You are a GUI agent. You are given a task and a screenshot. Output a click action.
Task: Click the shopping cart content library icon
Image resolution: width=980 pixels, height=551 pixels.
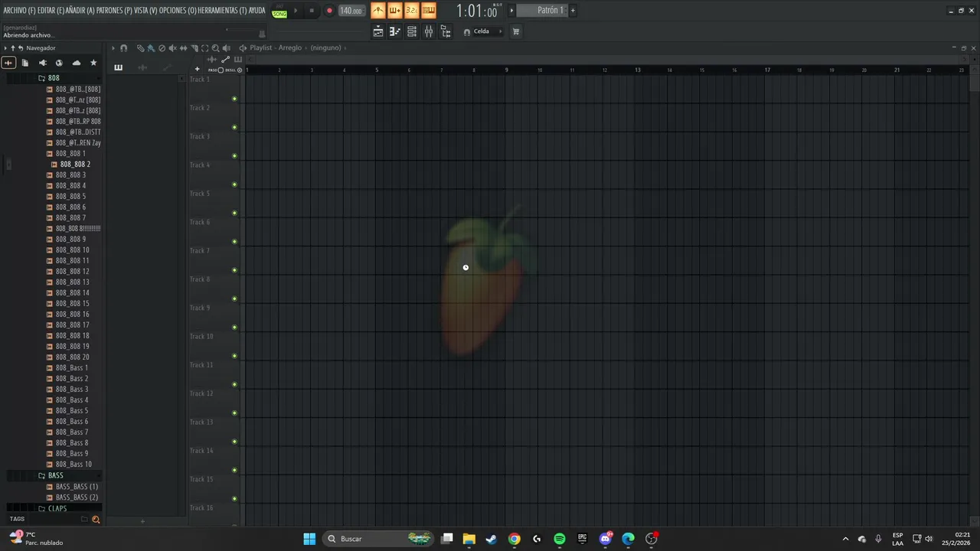click(x=516, y=31)
